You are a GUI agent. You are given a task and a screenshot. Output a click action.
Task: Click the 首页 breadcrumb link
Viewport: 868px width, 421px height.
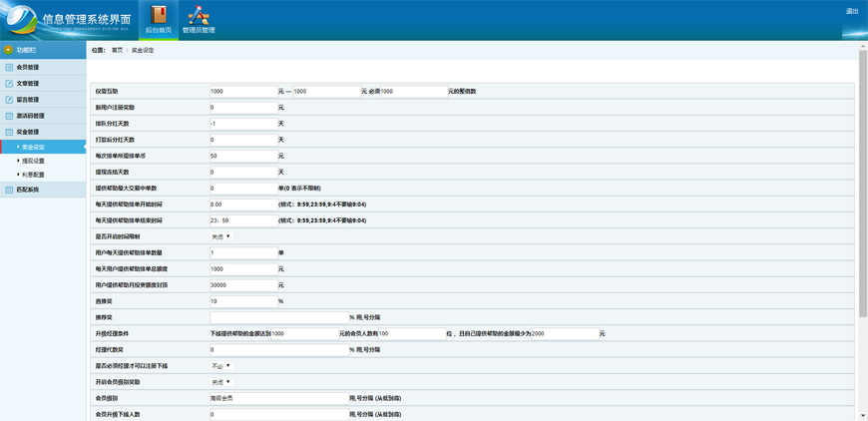pyautogui.click(x=117, y=50)
